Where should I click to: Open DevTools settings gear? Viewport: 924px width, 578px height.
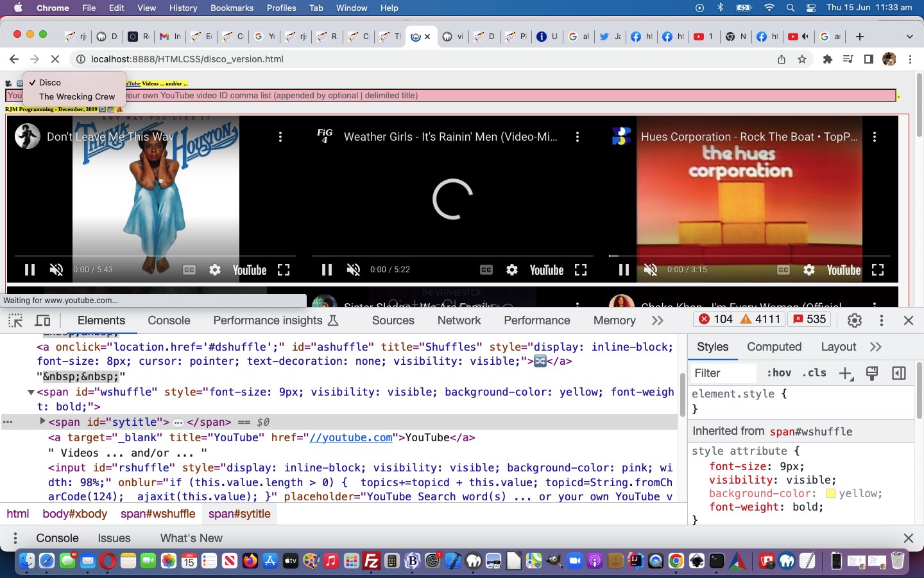(x=854, y=320)
